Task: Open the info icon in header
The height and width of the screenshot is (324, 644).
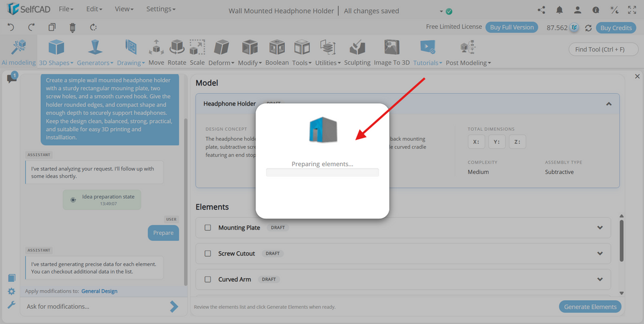Action: [596, 10]
